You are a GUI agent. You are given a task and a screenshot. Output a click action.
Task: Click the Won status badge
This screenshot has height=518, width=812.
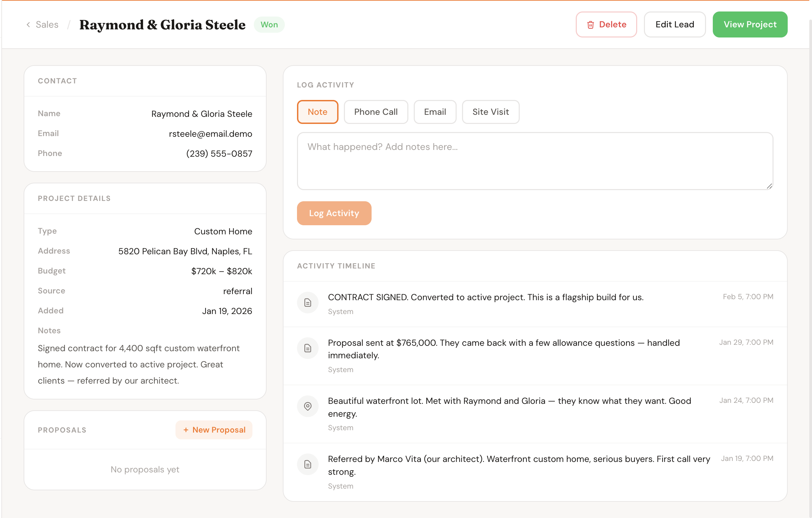269,25
